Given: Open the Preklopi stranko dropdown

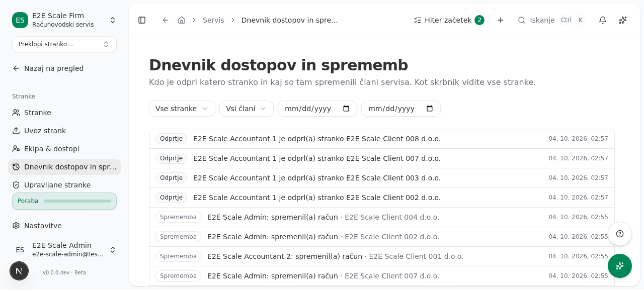Looking at the screenshot, I should (x=64, y=44).
